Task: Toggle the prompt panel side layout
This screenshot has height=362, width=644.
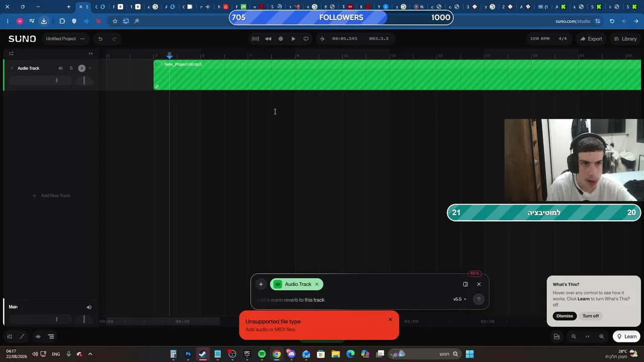Action: (x=465, y=284)
